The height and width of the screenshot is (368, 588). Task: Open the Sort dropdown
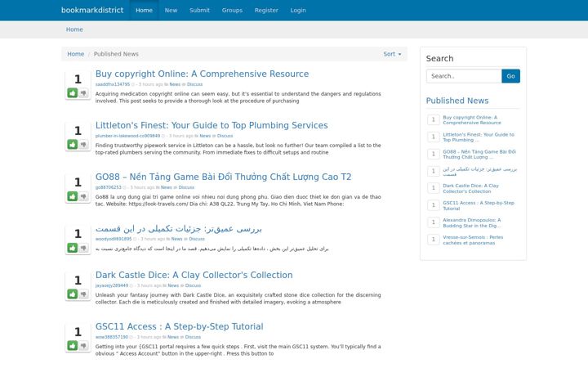click(392, 54)
